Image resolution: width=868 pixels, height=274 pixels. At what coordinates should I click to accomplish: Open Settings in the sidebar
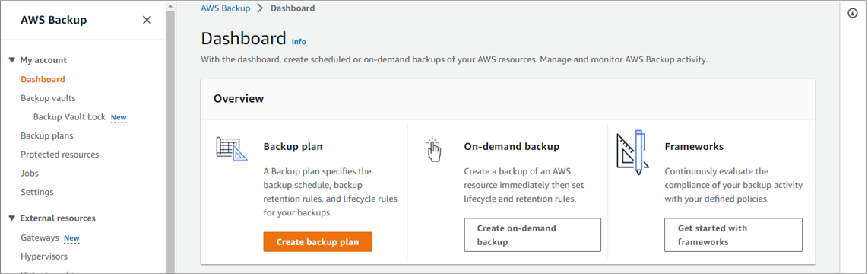(x=37, y=192)
